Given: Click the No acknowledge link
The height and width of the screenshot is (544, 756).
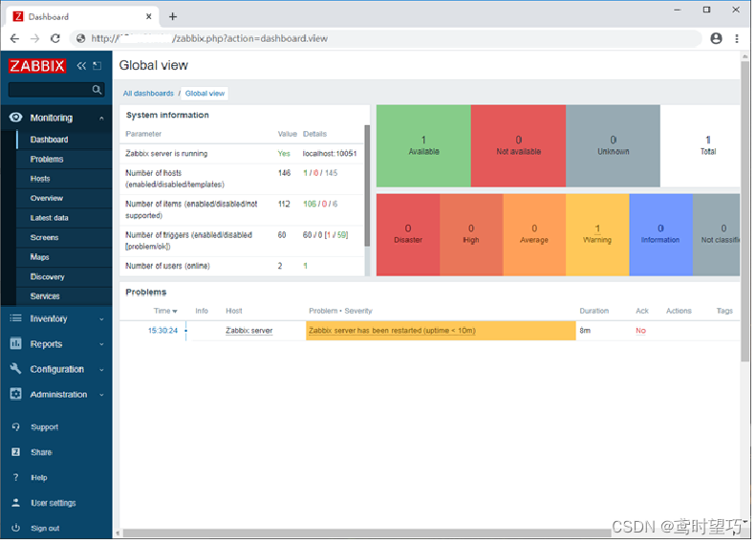Looking at the screenshot, I should point(640,331).
